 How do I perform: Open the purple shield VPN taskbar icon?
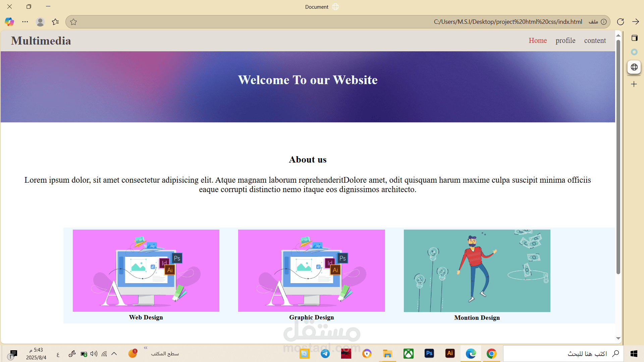coord(367,354)
